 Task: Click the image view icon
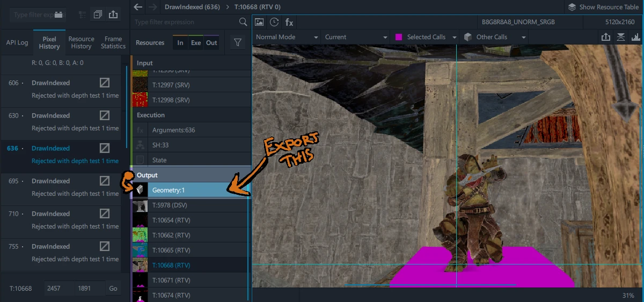(x=259, y=22)
